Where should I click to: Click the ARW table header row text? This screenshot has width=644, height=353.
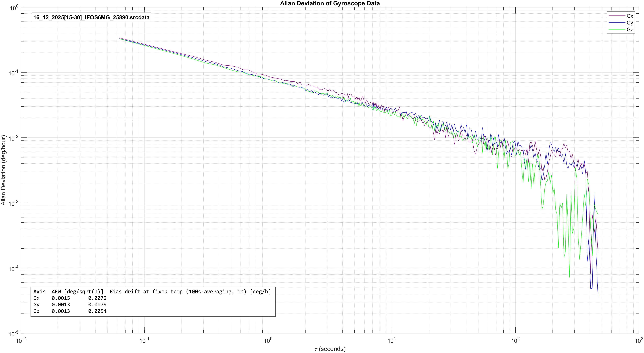pos(152,291)
